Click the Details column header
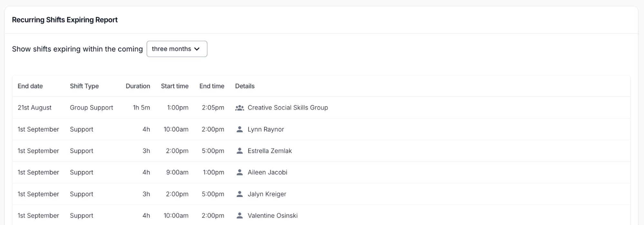This screenshot has height=225, width=644. tap(245, 86)
